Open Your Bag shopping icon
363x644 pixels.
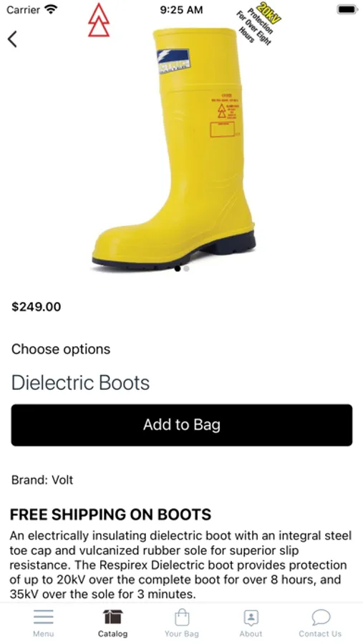pos(182,617)
